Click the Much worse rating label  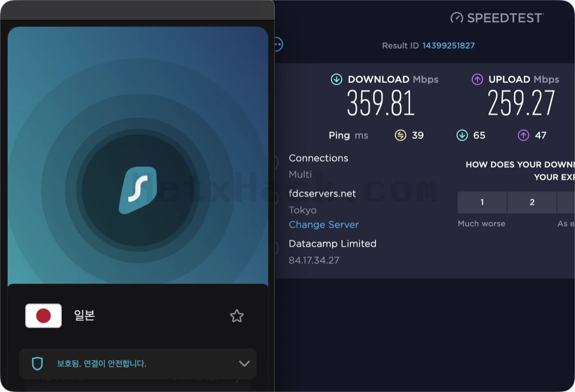click(x=481, y=224)
